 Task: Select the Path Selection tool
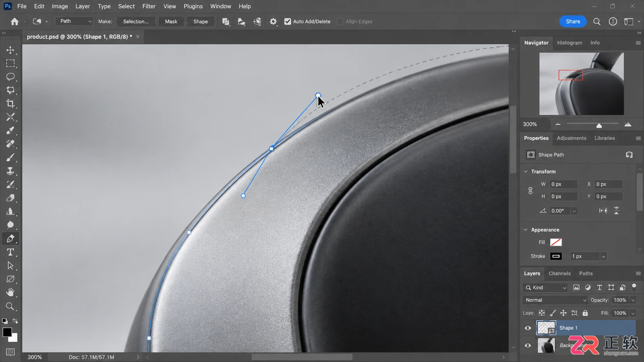click(x=10, y=265)
